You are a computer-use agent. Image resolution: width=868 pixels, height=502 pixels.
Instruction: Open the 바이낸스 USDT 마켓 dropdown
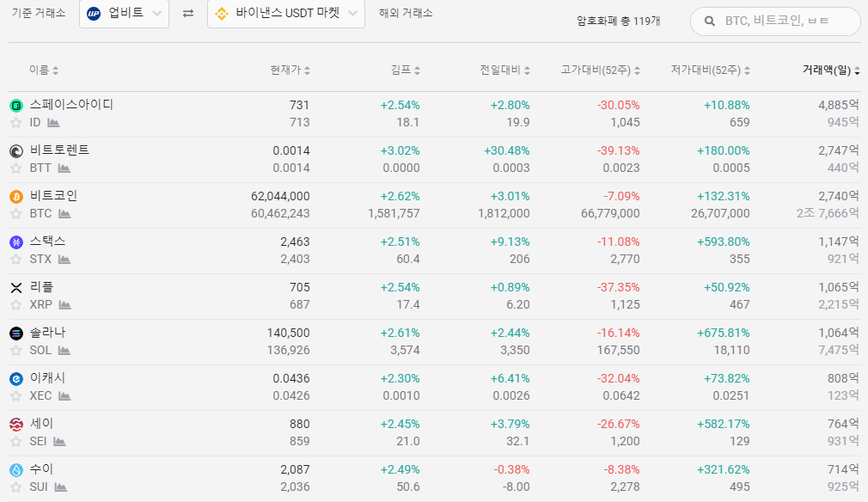tap(285, 13)
